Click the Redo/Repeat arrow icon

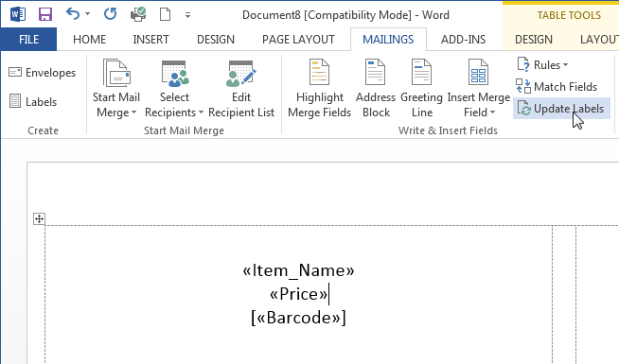pyautogui.click(x=110, y=14)
